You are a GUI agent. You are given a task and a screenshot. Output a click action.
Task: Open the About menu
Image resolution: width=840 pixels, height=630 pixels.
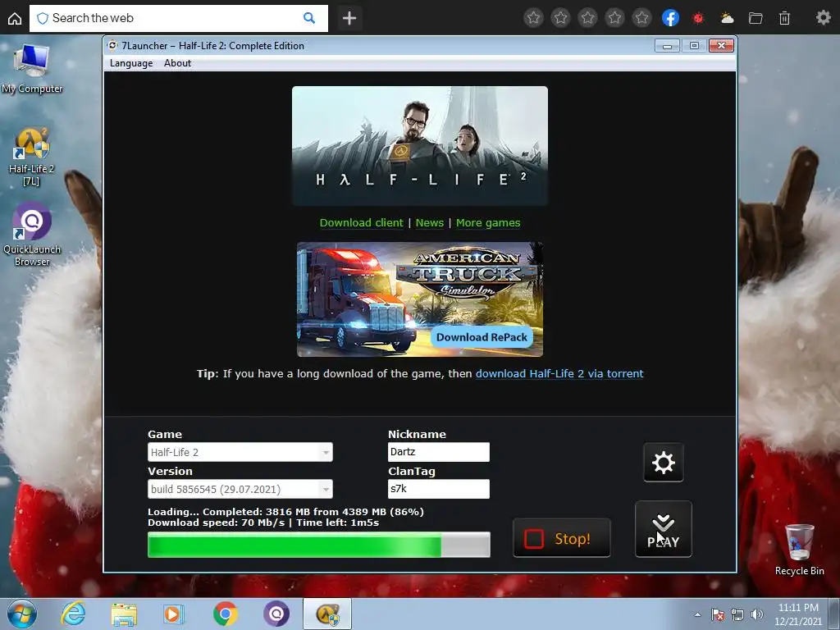pyautogui.click(x=177, y=63)
